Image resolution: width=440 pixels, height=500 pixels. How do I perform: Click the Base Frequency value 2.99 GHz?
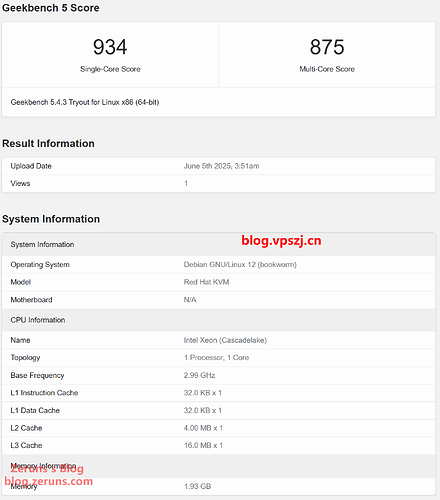point(199,375)
